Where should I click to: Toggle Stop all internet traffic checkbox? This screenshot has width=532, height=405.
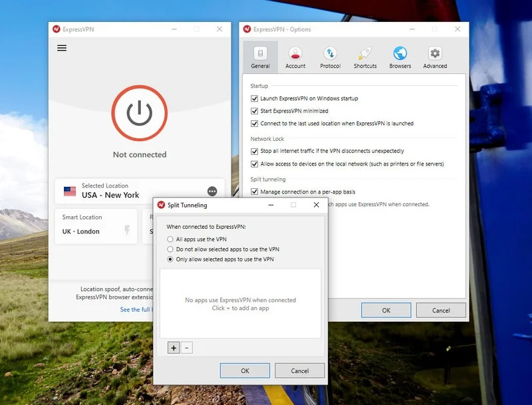click(x=254, y=151)
